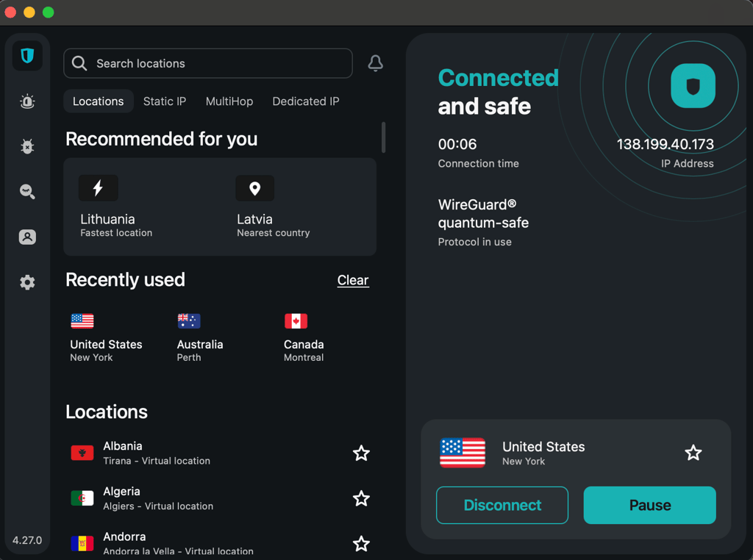Click the United States flag in Recently used

[82, 320]
